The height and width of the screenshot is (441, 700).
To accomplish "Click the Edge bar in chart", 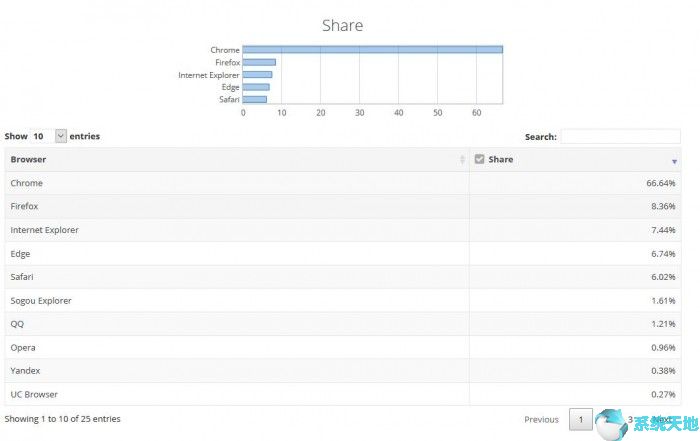I will (x=256, y=87).
